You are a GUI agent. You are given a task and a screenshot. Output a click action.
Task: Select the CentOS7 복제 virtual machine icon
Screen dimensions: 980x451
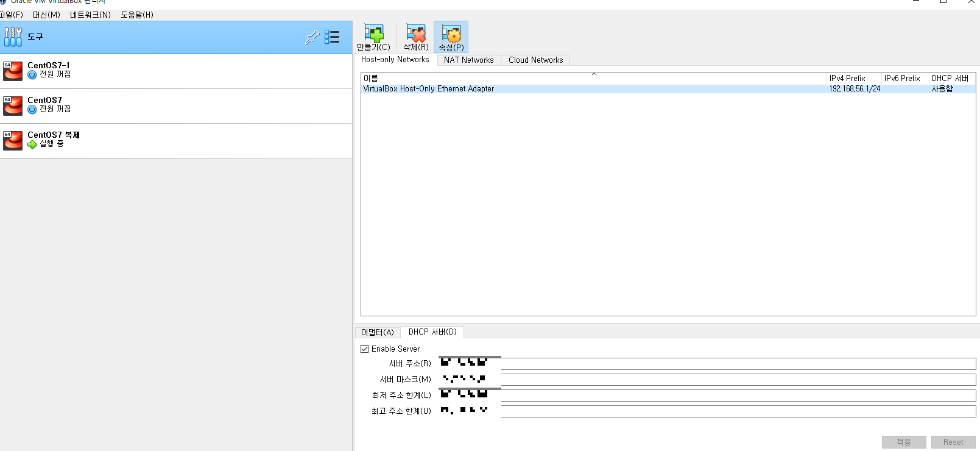point(13,140)
